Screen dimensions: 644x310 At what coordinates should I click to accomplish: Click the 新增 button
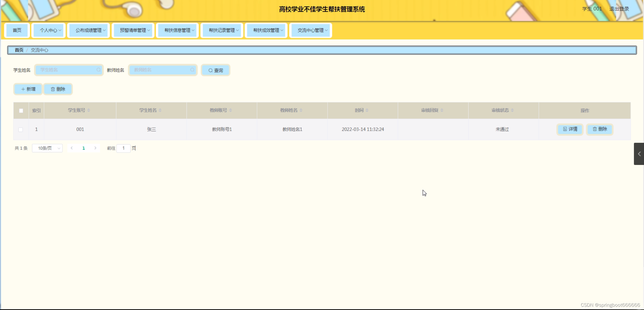(28, 89)
